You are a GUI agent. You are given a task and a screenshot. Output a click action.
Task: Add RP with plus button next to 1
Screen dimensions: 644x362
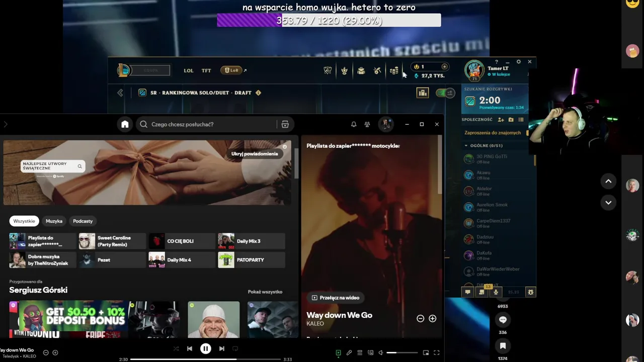point(444,66)
